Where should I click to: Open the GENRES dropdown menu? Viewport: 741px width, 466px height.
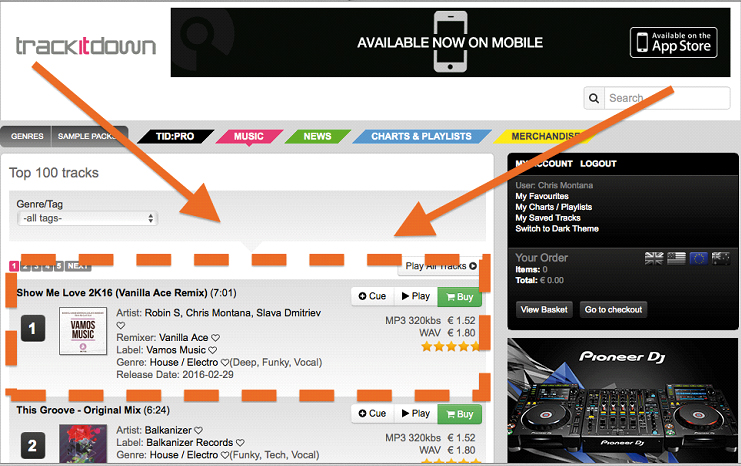tap(26, 137)
